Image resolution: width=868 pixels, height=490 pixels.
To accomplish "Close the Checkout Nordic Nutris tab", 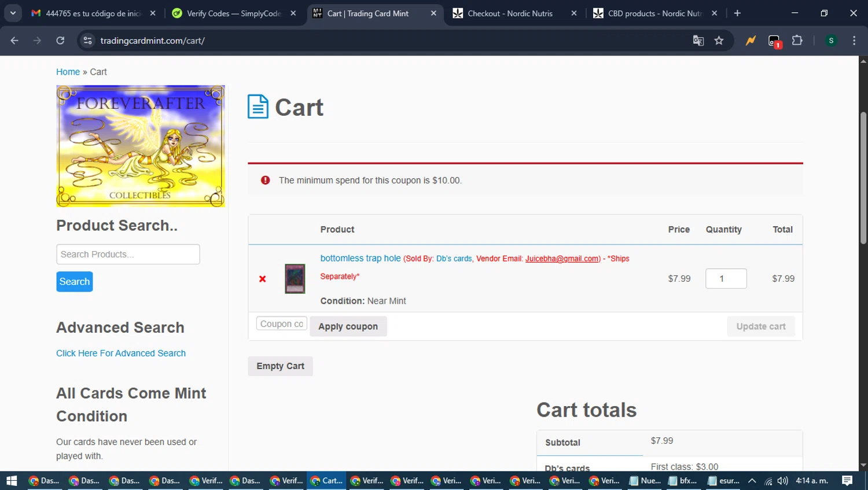I will pyautogui.click(x=574, y=13).
